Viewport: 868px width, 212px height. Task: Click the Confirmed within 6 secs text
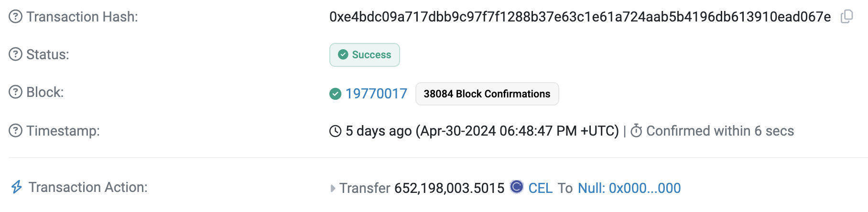720,131
